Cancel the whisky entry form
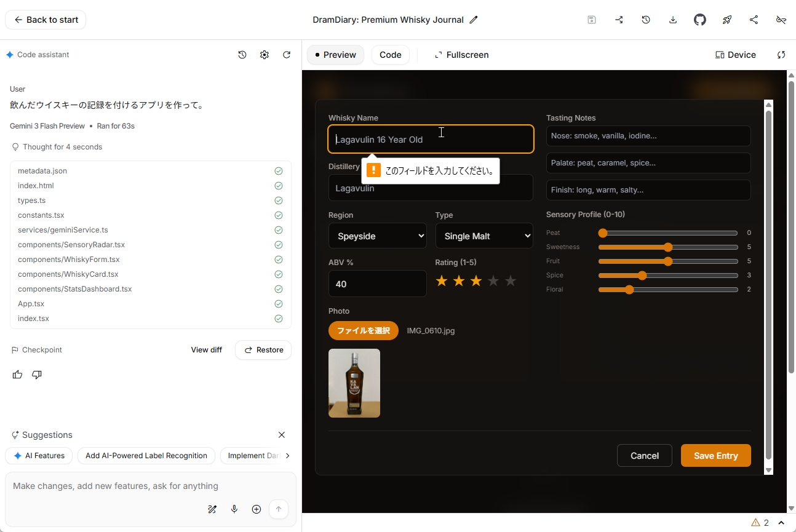The image size is (796, 532). pos(645,456)
